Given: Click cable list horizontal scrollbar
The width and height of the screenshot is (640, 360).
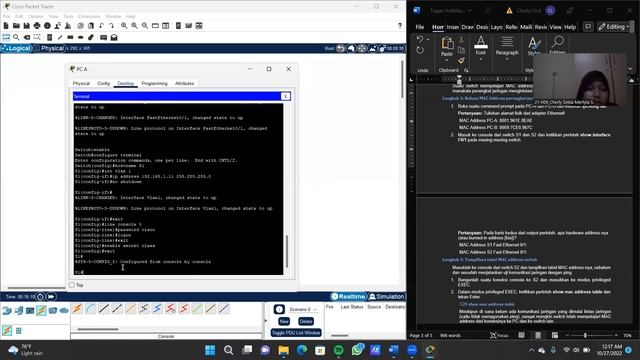Looking at the screenshot, I should click(x=98, y=329).
